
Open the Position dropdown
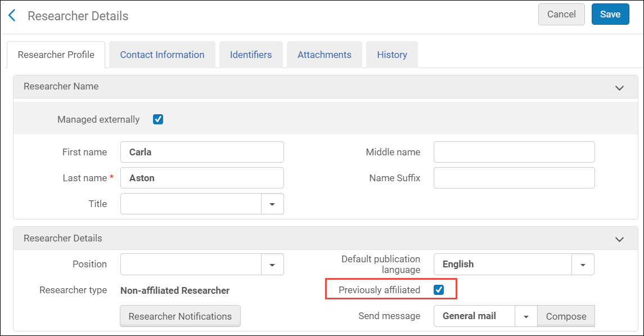click(x=272, y=264)
